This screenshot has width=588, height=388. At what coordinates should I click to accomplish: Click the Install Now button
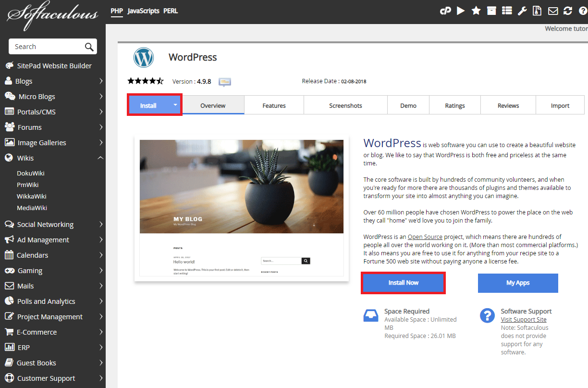(403, 283)
